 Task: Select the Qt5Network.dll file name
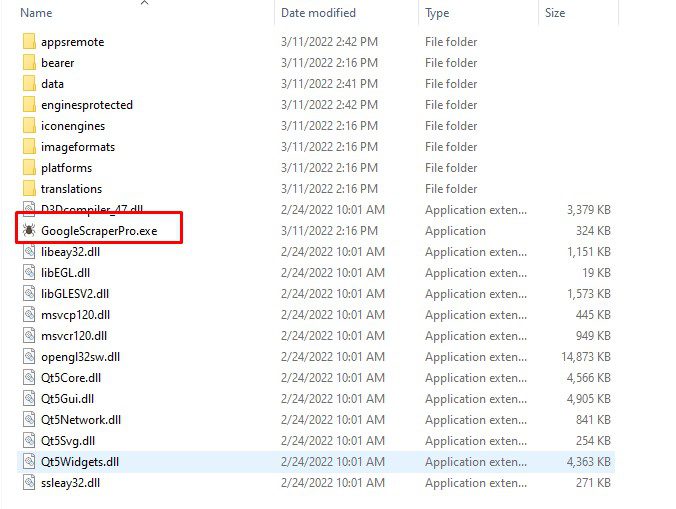tap(81, 420)
